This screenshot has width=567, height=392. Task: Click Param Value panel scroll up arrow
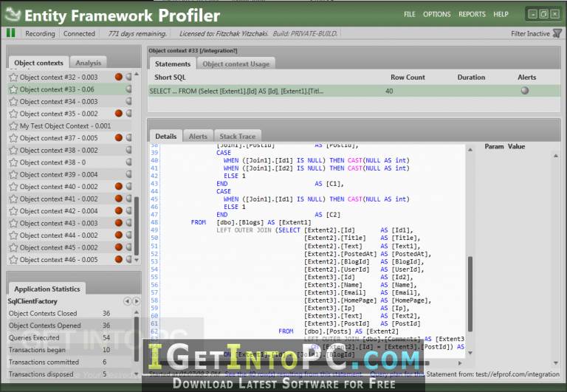556,156
